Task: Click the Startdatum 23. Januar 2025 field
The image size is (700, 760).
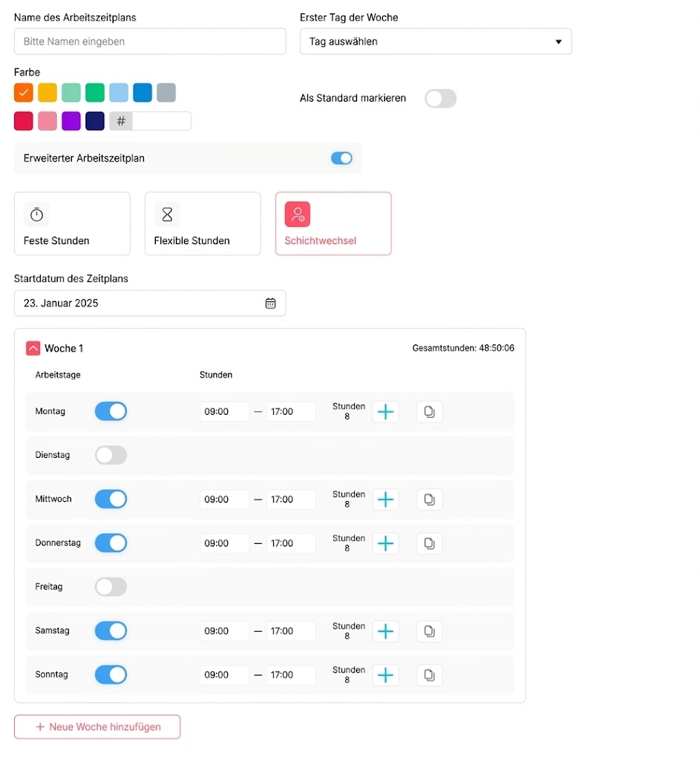Action: (150, 304)
